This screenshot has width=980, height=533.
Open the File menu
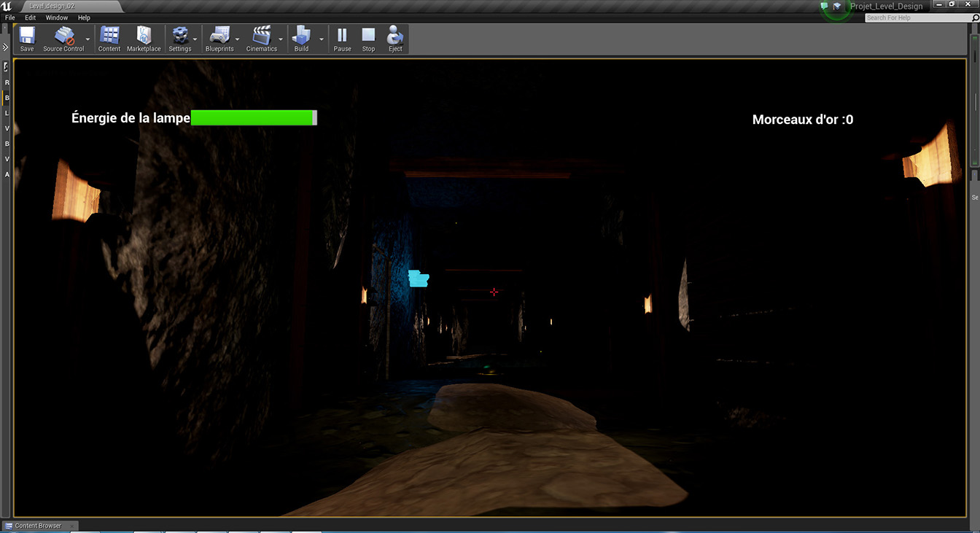[10, 17]
